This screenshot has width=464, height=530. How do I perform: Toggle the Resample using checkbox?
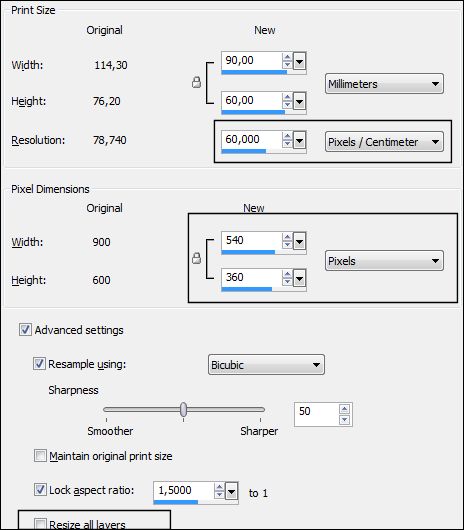coord(39,364)
